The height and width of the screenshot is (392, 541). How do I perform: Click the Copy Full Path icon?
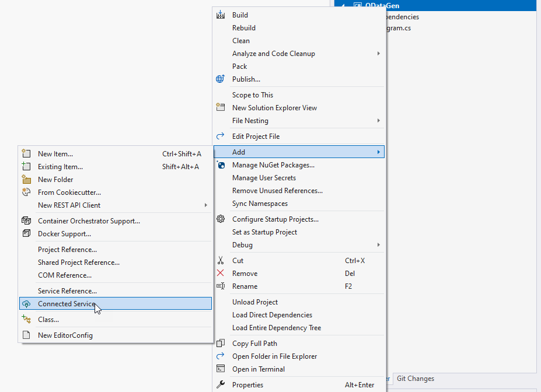click(221, 343)
